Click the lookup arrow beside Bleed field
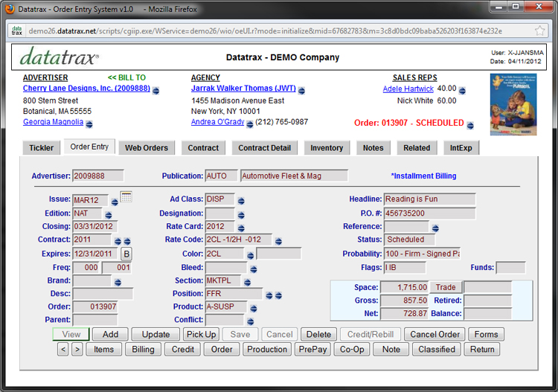The width and height of the screenshot is (558, 392). click(x=254, y=269)
